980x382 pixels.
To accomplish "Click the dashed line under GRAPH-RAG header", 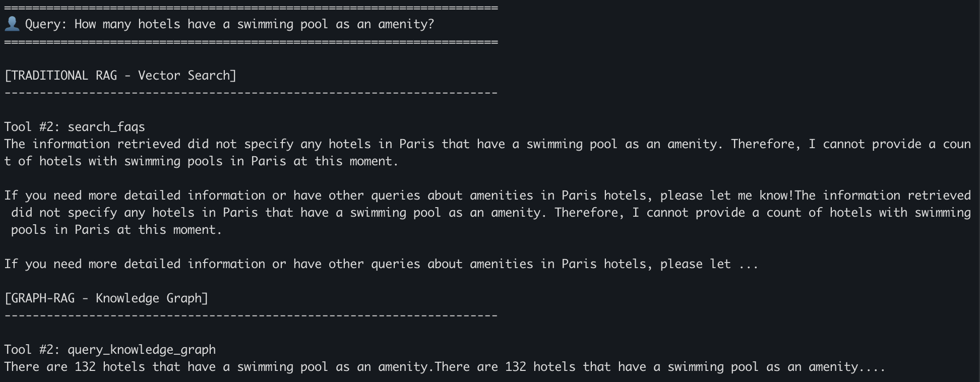I will [x=251, y=315].
